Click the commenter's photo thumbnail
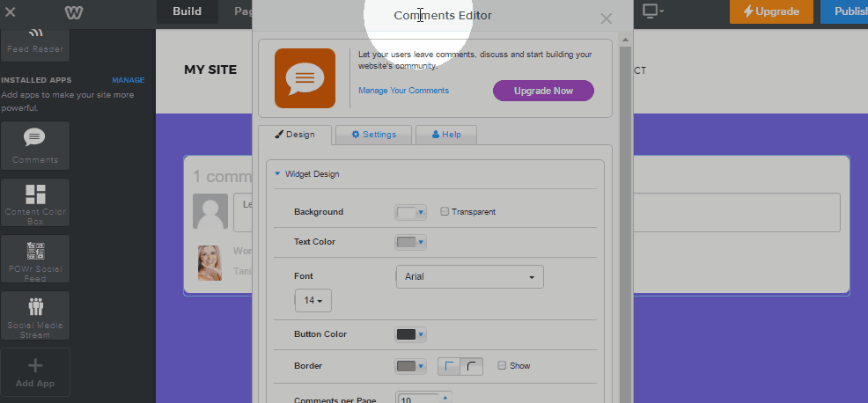 210,263
